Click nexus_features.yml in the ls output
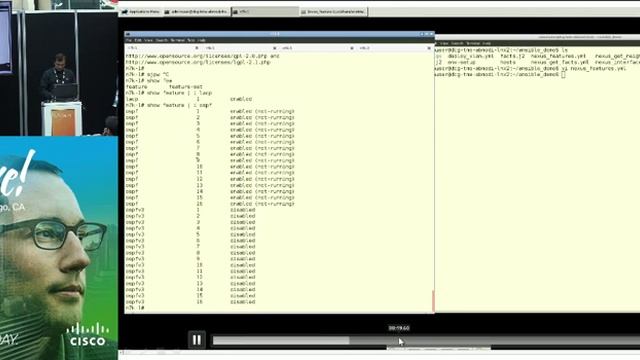The image size is (640, 360). pyautogui.click(x=558, y=56)
